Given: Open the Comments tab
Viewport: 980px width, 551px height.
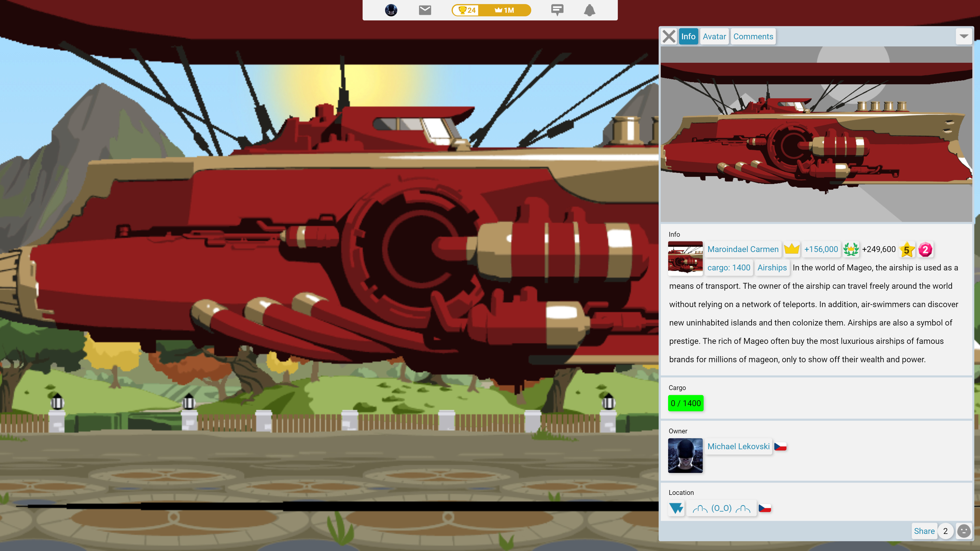Looking at the screenshot, I should coord(753,36).
